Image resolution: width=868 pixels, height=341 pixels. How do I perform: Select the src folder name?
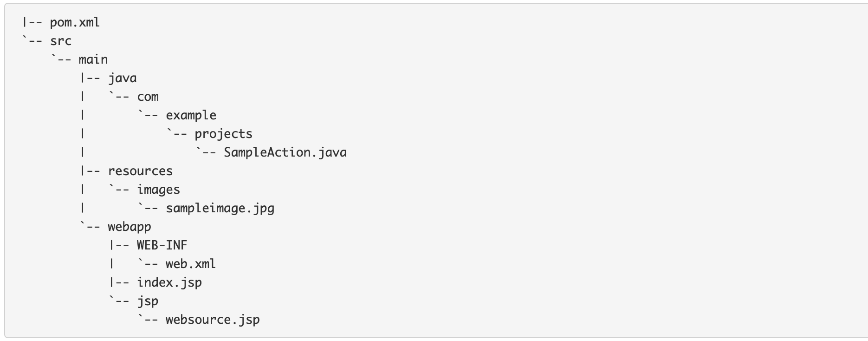pyautogui.click(x=61, y=41)
